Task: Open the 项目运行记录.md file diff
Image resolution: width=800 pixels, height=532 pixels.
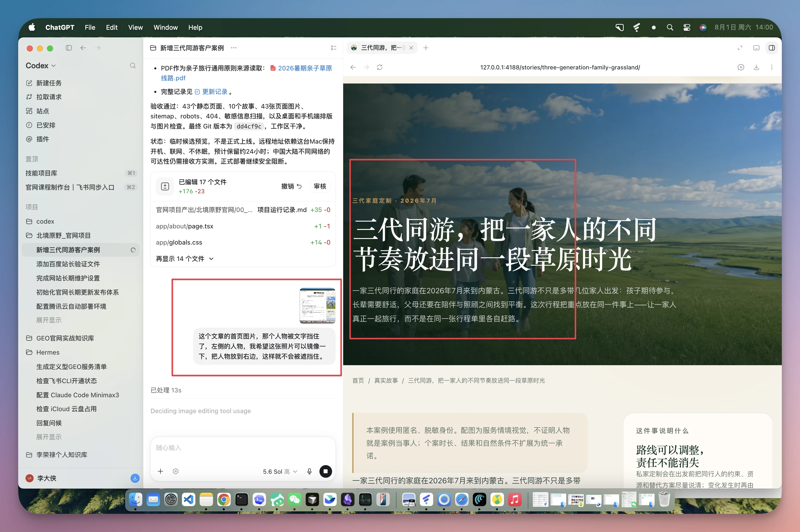Action: (x=243, y=210)
